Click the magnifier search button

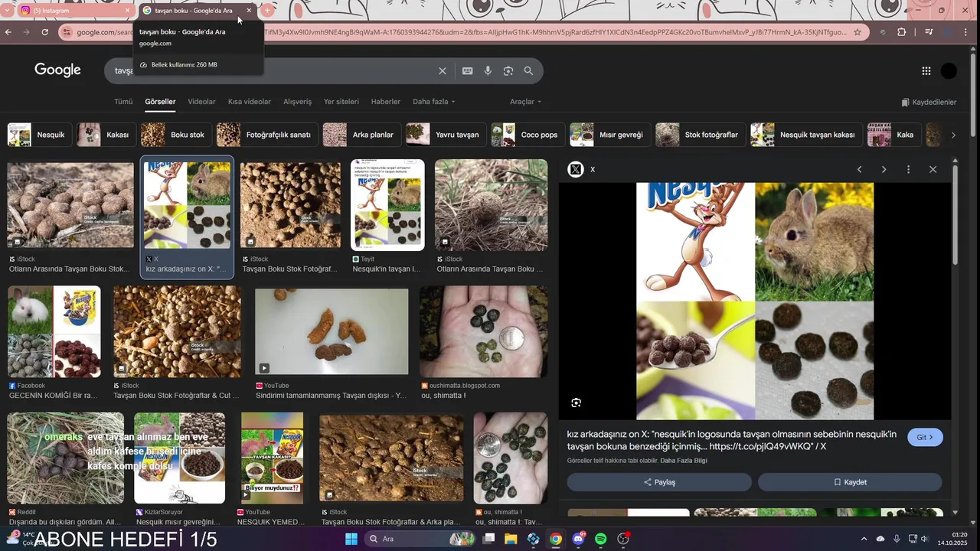pos(528,71)
